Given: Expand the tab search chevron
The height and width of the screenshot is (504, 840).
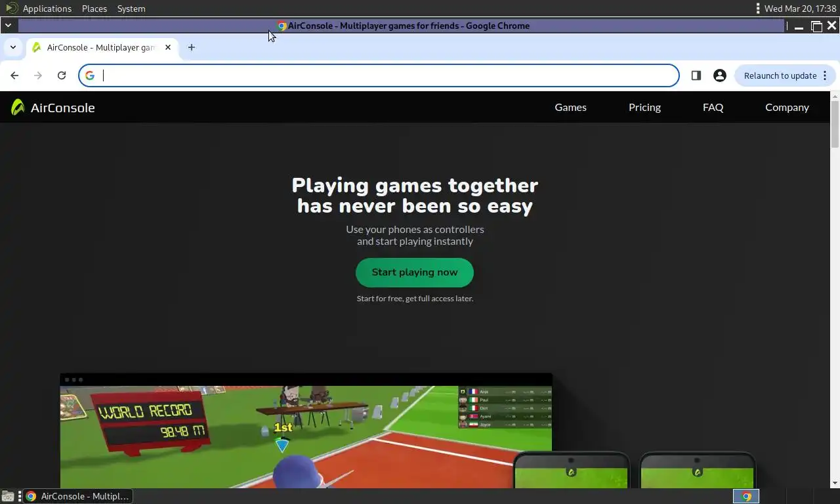Looking at the screenshot, I should [13, 47].
